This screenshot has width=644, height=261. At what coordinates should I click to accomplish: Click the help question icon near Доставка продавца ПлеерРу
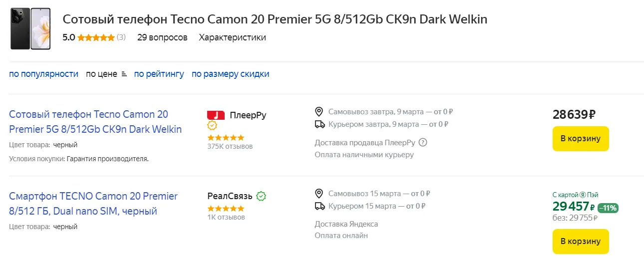coord(423,143)
